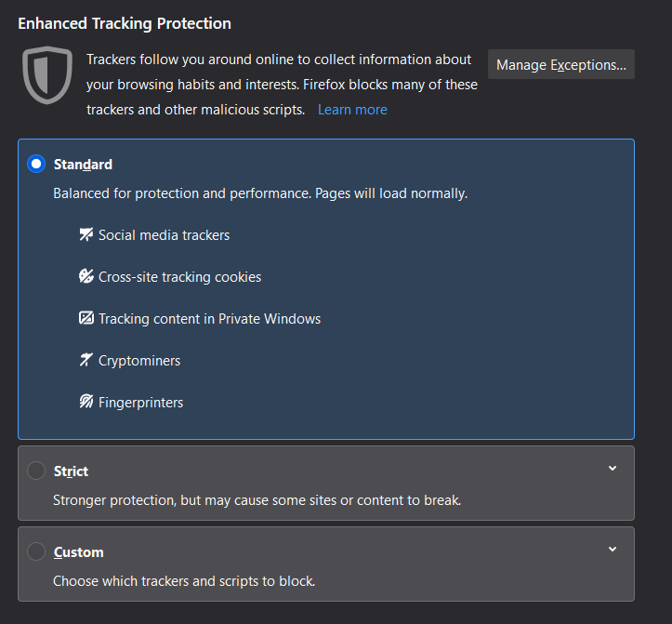Click the Cryptominers icon
The image size is (672, 624).
click(86, 361)
